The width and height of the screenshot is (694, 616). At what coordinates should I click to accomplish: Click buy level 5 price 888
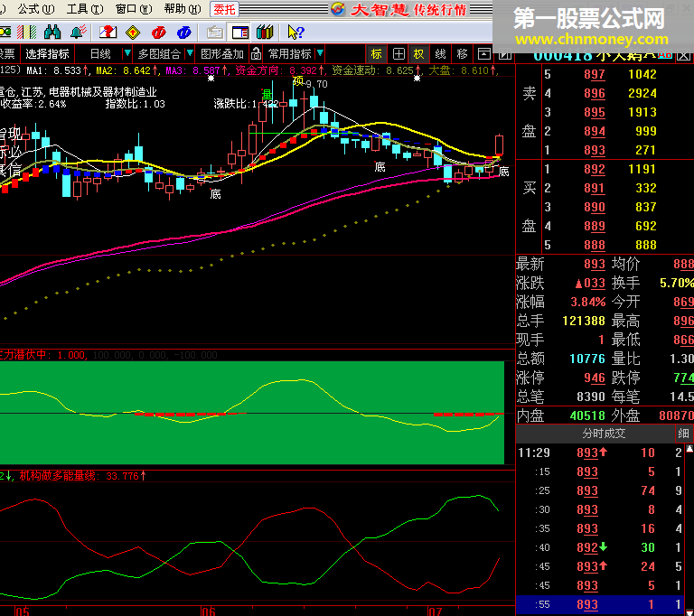[x=594, y=245]
